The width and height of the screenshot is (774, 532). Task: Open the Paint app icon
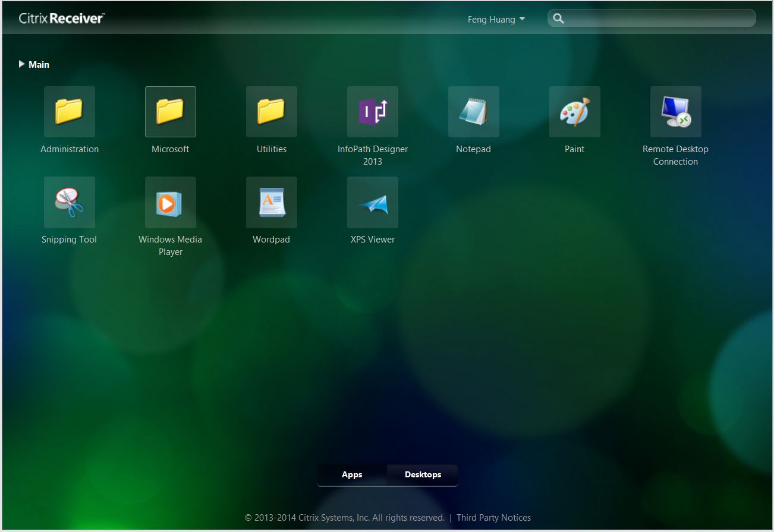(575, 112)
